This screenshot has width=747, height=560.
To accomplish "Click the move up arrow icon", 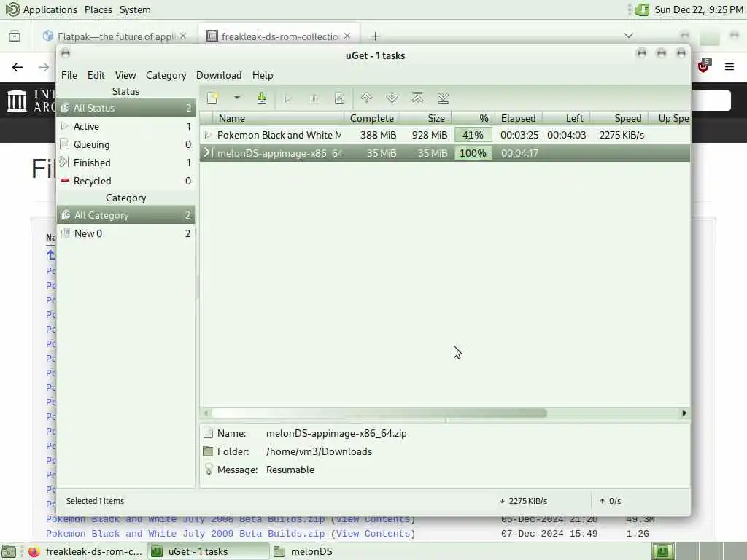I will point(366,98).
